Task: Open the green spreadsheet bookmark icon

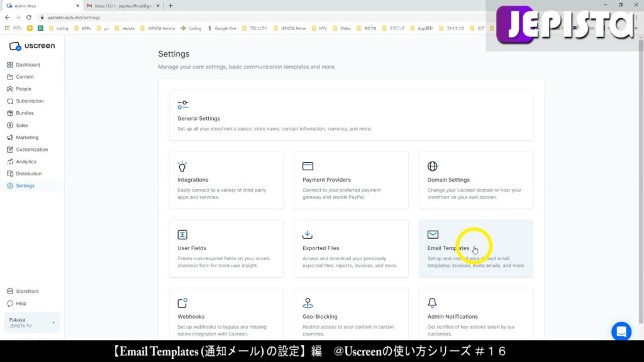Action: 41,28
